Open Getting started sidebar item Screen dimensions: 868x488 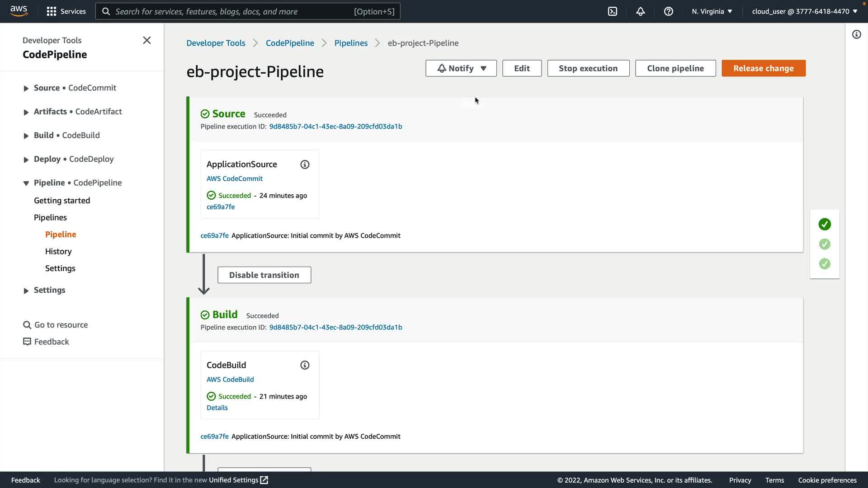point(62,201)
